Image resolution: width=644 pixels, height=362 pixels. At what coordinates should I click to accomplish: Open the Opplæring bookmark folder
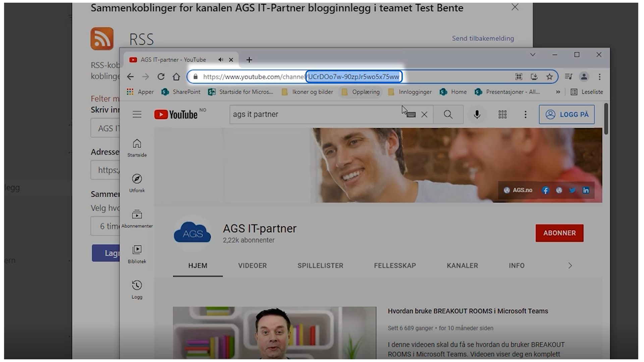361,92
